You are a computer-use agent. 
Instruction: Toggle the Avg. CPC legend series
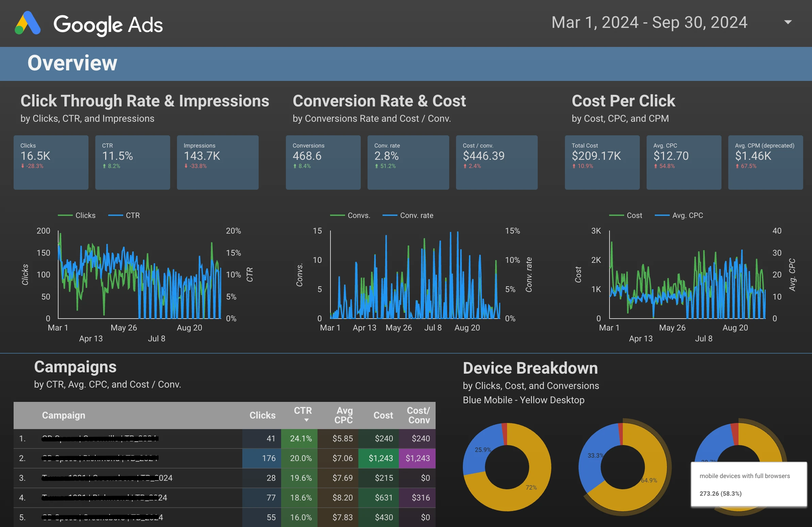pyautogui.click(x=679, y=216)
